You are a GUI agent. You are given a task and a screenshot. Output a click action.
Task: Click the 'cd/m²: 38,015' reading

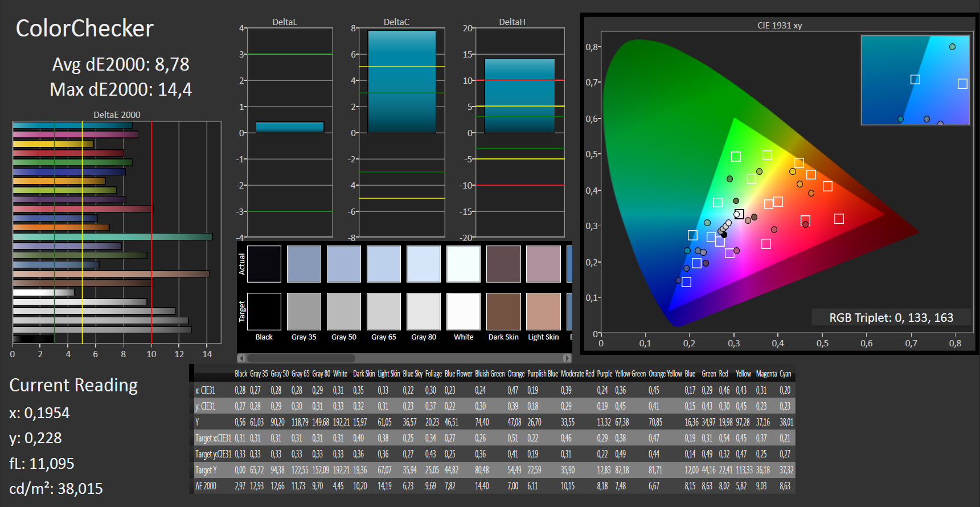click(x=56, y=488)
